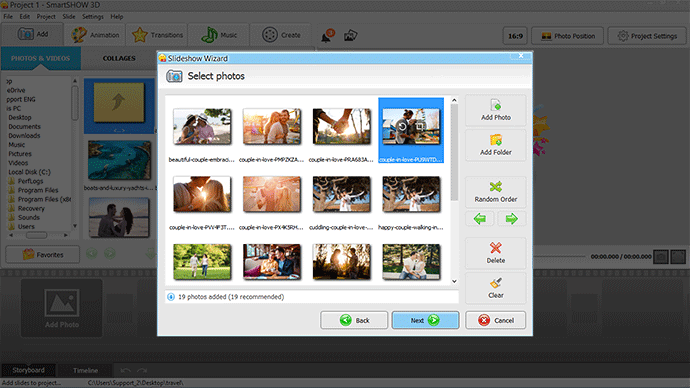
Task: Open the Project menu
Action: tap(46, 17)
